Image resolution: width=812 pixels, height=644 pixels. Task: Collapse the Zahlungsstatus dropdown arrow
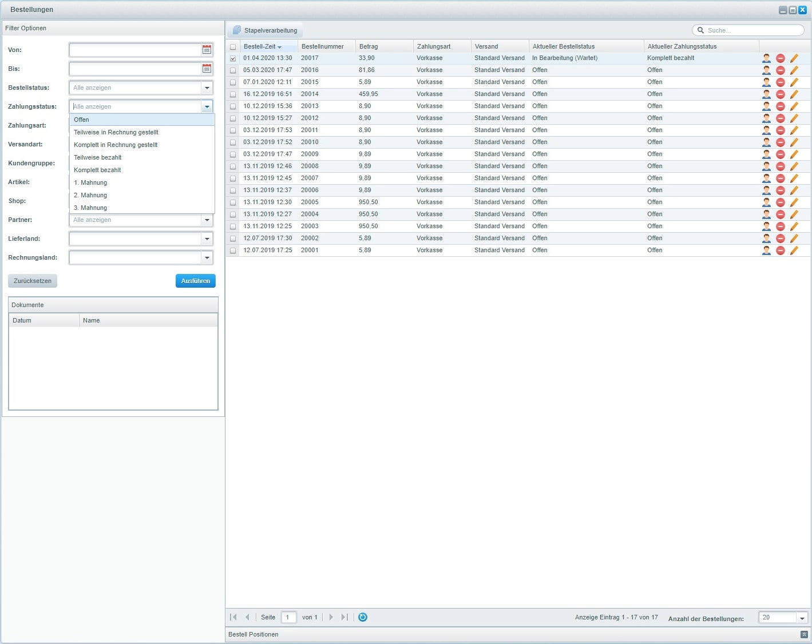(x=207, y=106)
